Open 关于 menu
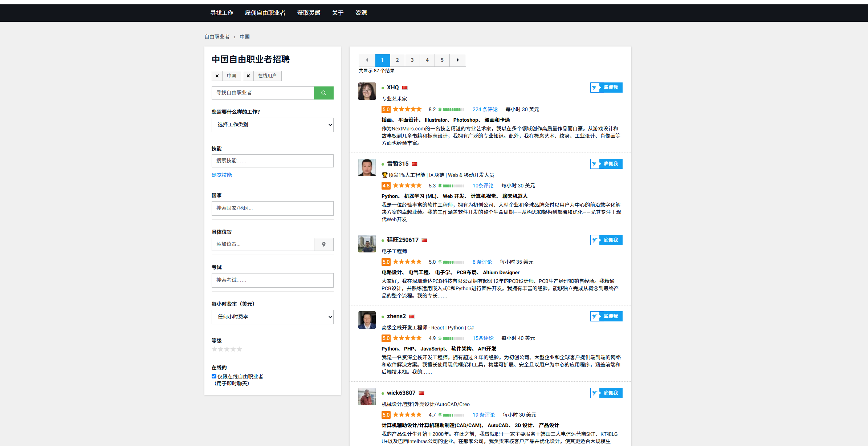 tap(338, 13)
